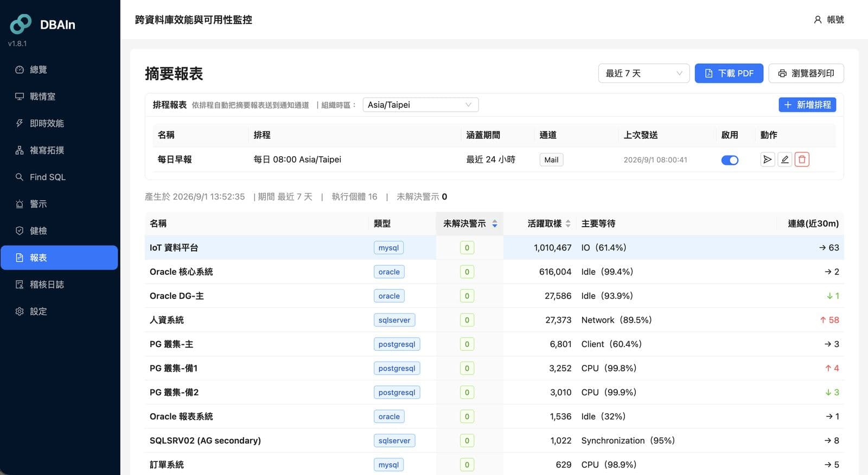Select the IoT 資料平台 row name
This screenshot has height=475, width=868.
[x=174, y=248]
